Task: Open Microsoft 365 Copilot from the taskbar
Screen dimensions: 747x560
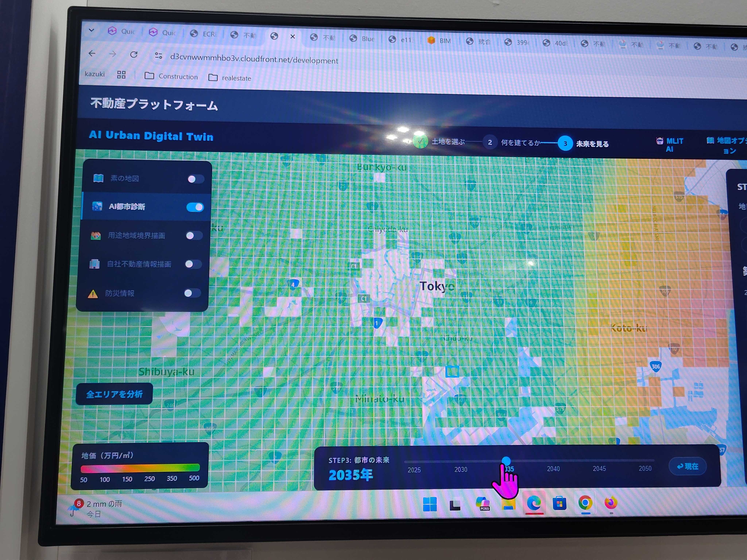Action: tap(483, 504)
